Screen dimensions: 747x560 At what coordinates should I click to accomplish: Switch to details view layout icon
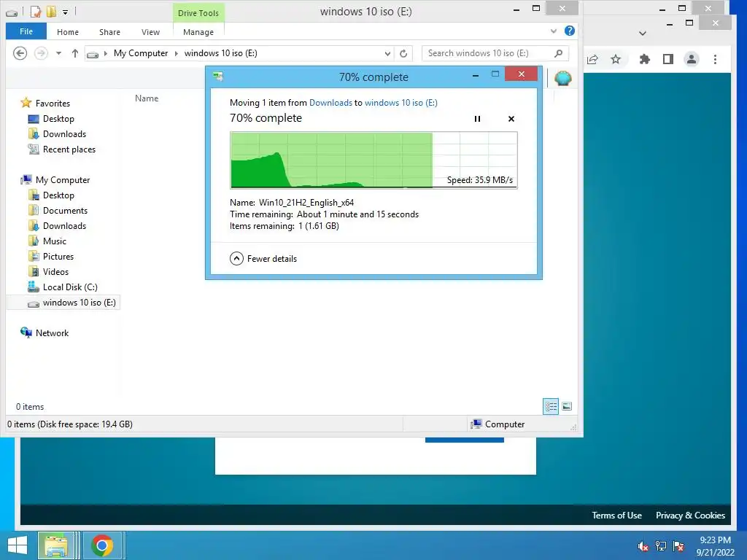(x=551, y=406)
